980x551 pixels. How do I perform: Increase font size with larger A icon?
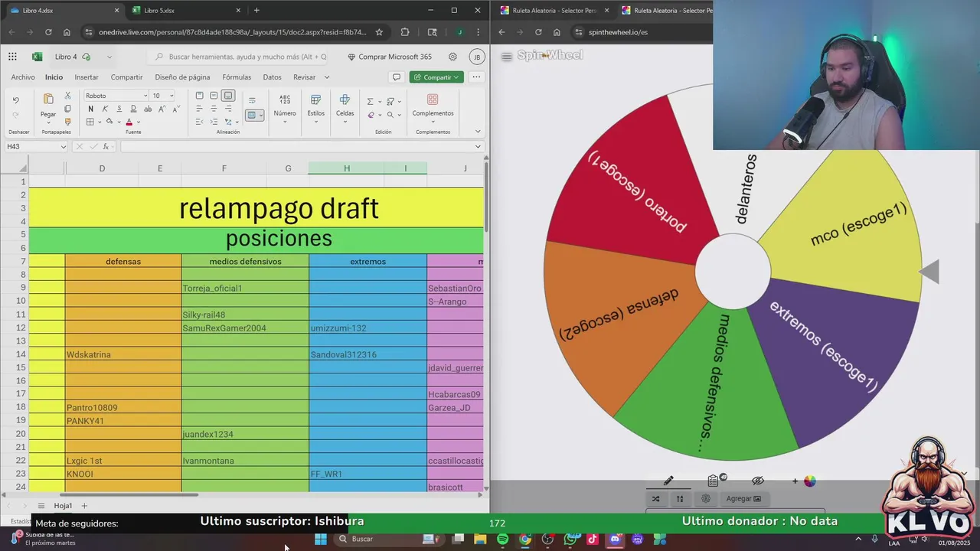coord(163,109)
